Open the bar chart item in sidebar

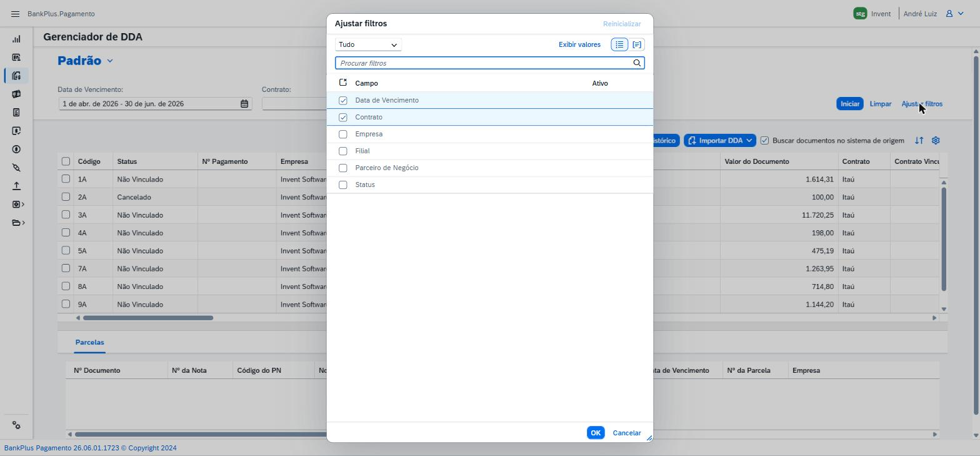pyautogui.click(x=16, y=39)
